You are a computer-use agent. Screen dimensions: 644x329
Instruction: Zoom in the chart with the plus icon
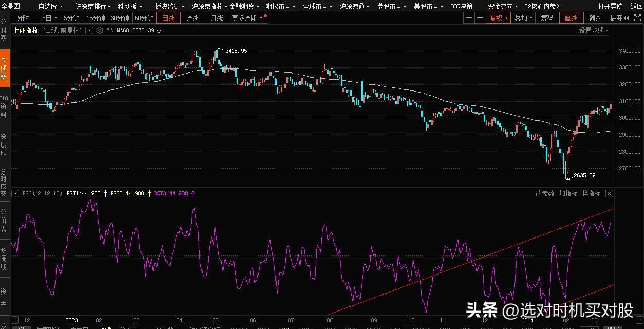point(469,18)
